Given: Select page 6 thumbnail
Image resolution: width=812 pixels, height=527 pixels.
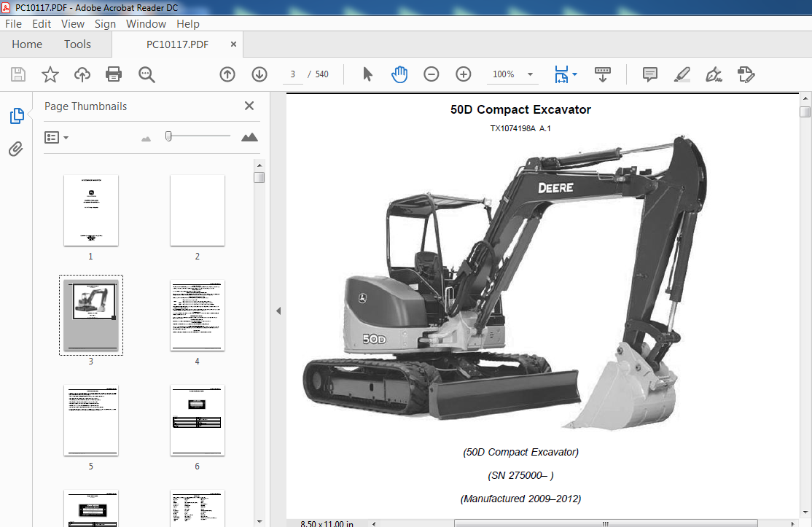Looking at the screenshot, I should point(198,421).
